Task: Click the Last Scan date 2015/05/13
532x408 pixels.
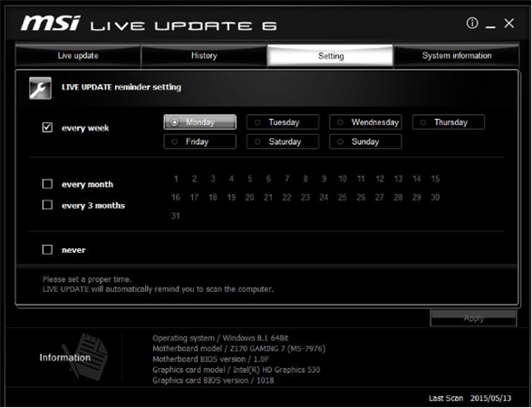Action: pyautogui.click(x=490, y=398)
